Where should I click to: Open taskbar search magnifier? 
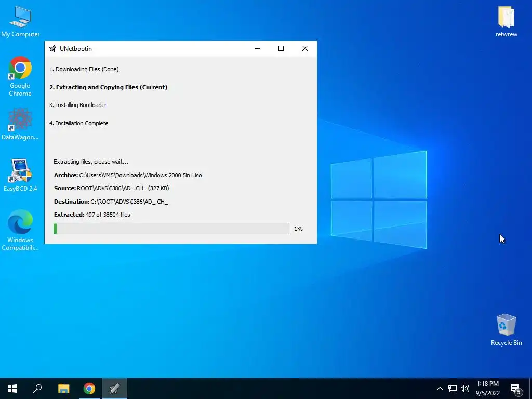click(x=37, y=389)
